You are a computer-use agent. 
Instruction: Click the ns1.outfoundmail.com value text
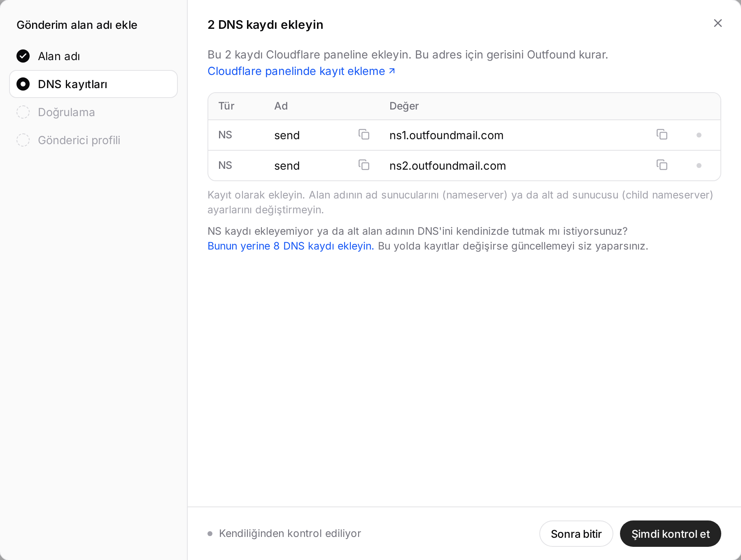point(447,135)
